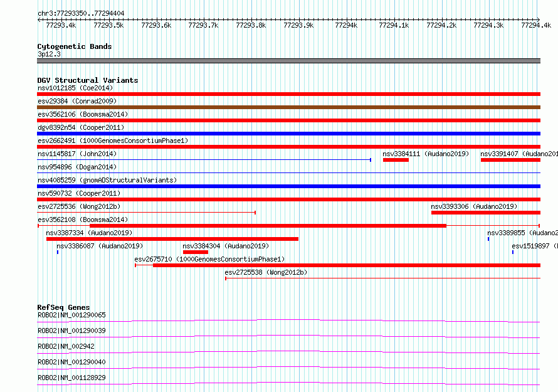Select the ROBO2|NM_001128929 gene label
558x392 pixels.
click(x=71, y=378)
